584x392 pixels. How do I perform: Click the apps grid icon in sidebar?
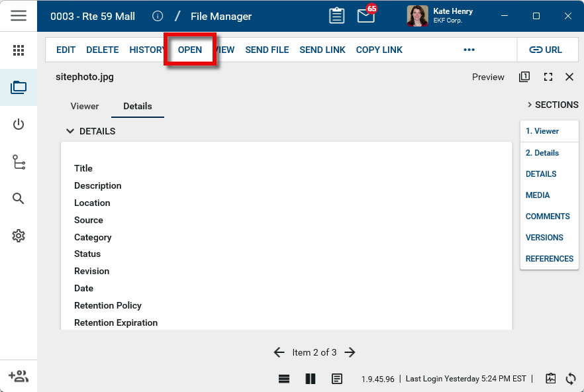19,50
